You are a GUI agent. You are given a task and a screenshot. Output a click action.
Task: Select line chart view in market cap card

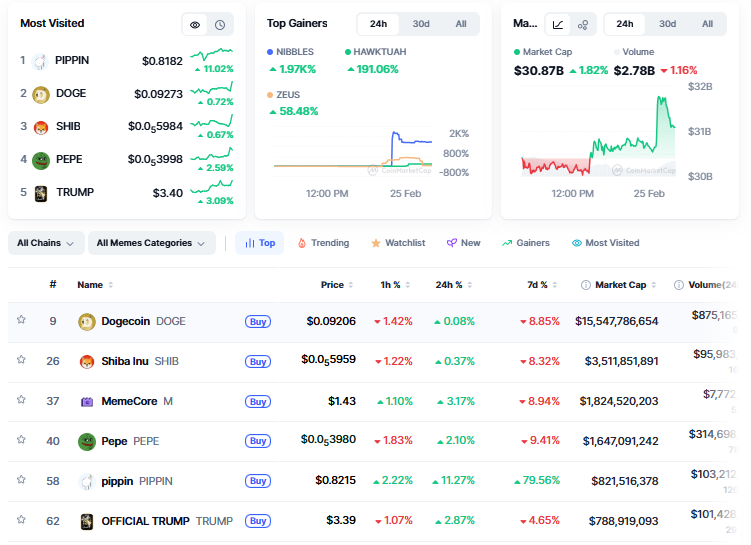(x=558, y=24)
